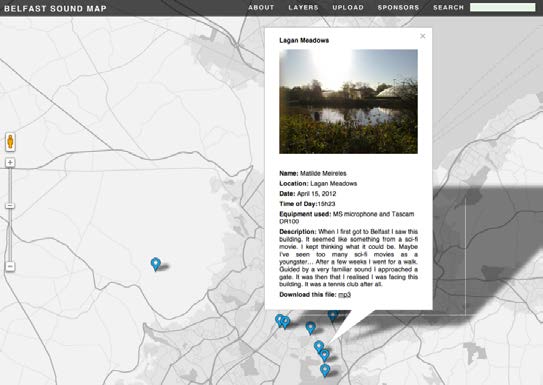Image resolution: width=543 pixels, height=385 pixels.
Task: Open the Lagan Meadows pond photo
Action: click(348, 101)
